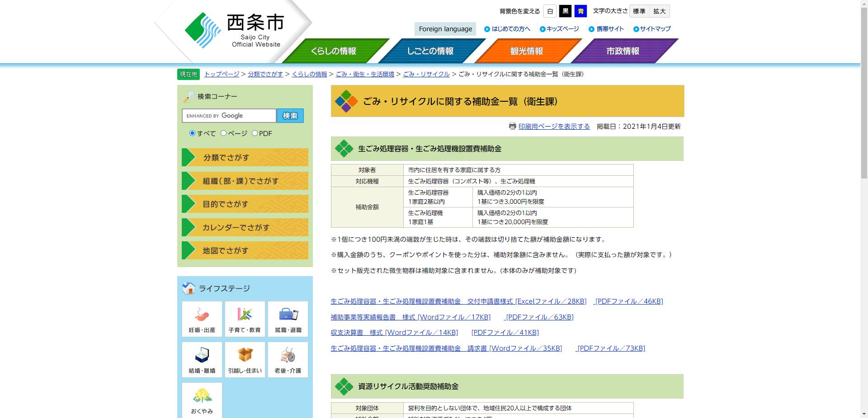The image size is (868, 418).
Task: Click inside the Google search field
Action: (x=228, y=116)
